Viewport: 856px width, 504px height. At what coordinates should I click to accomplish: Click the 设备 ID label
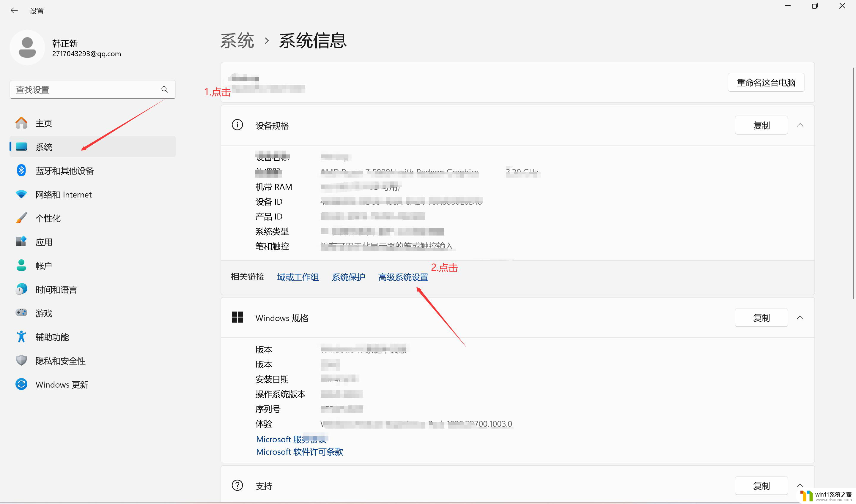(269, 202)
